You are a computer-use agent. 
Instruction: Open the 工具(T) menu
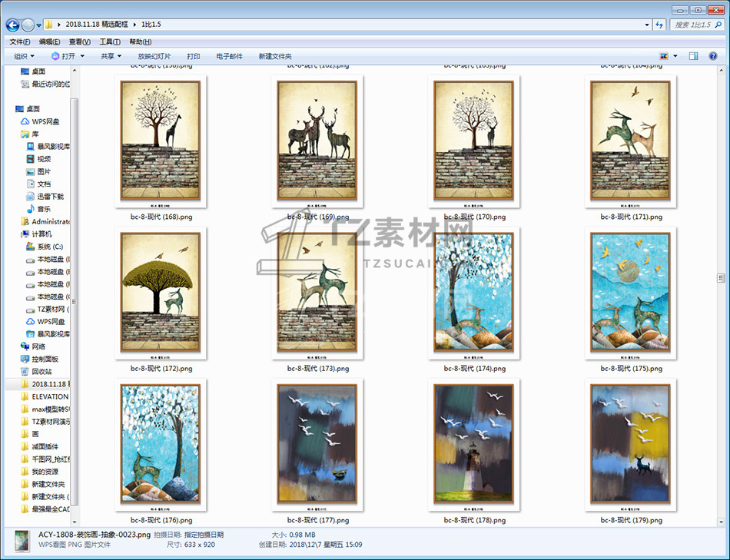click(x=109, y=41)
